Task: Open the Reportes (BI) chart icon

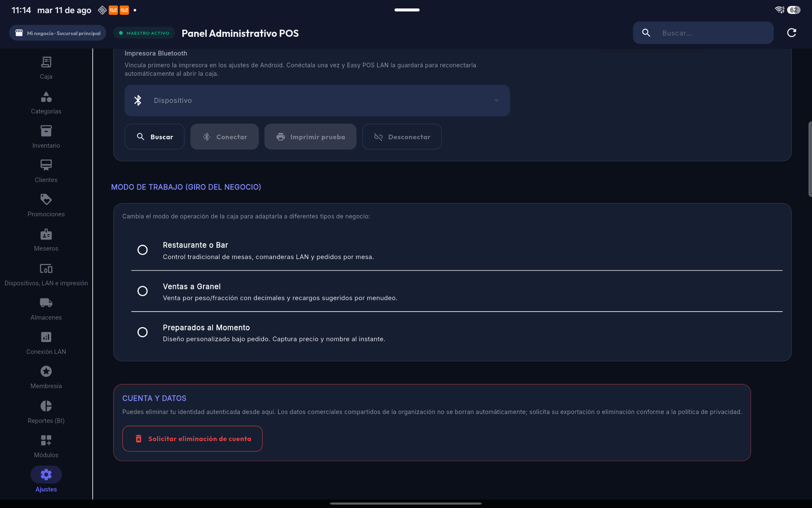Action: (x=46, y=406)
